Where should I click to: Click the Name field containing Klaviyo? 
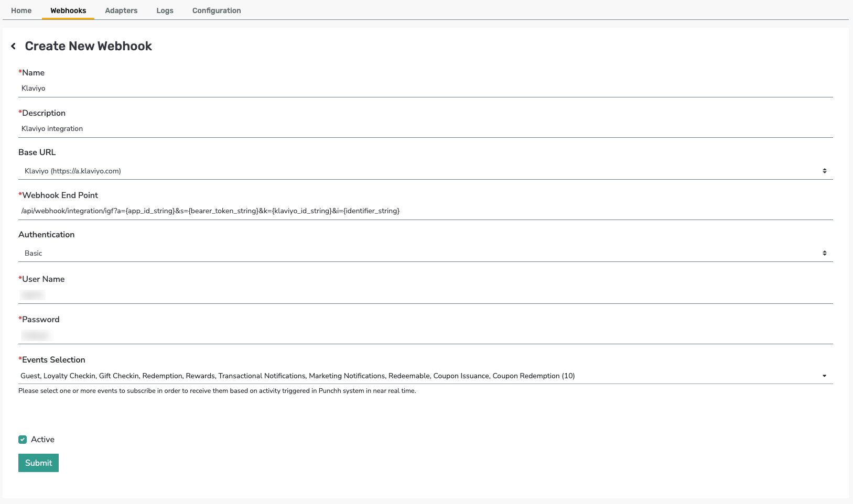point(426,89)
